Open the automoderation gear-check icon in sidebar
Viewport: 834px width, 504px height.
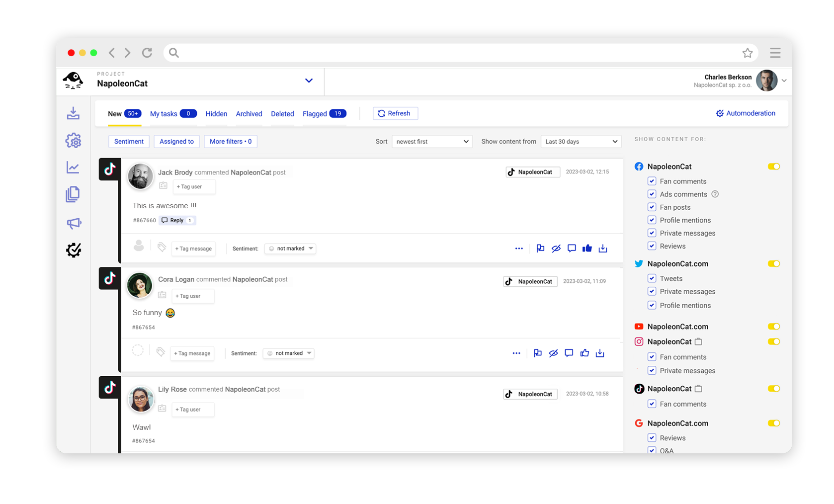tap(74, 250)
